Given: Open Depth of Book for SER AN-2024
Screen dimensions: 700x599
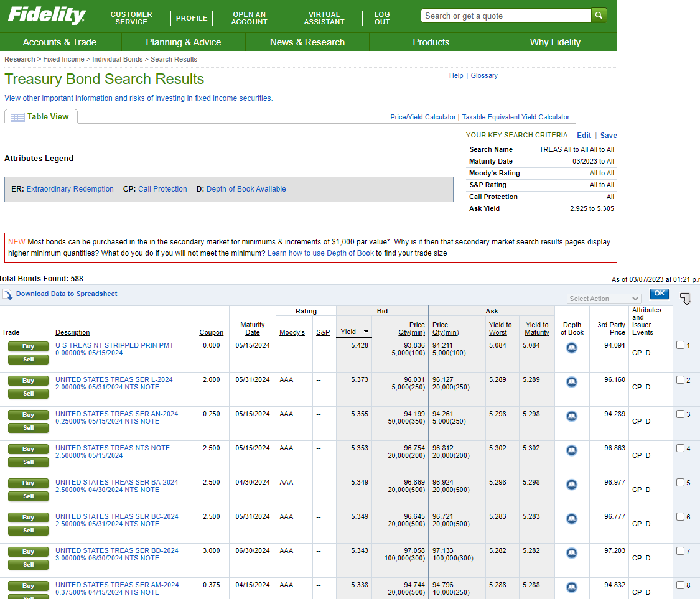Looking at the screenshot, I should tap(571, 416).
